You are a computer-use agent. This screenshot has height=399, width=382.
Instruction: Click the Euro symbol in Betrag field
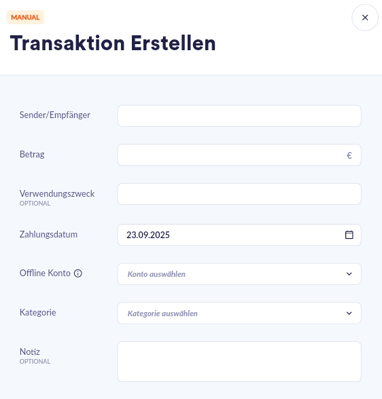349,155
